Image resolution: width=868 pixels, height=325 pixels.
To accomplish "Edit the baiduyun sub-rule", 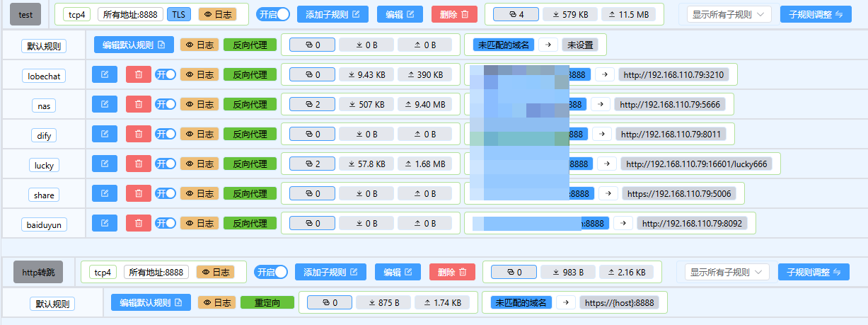I will coord(105,223).
